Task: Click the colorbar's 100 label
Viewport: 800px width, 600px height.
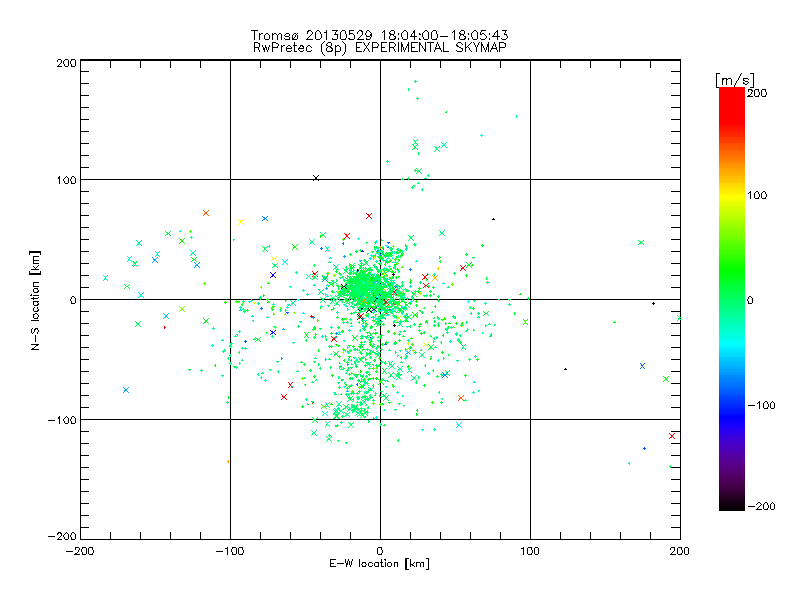Action: pyautogui.click(x=757, y=195)
